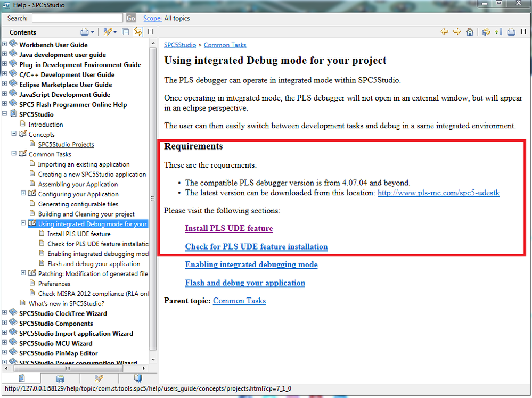Expand SPC5Studio Components node
The image size is (532, 398).
pyautogui.click(x=4, y=322)
